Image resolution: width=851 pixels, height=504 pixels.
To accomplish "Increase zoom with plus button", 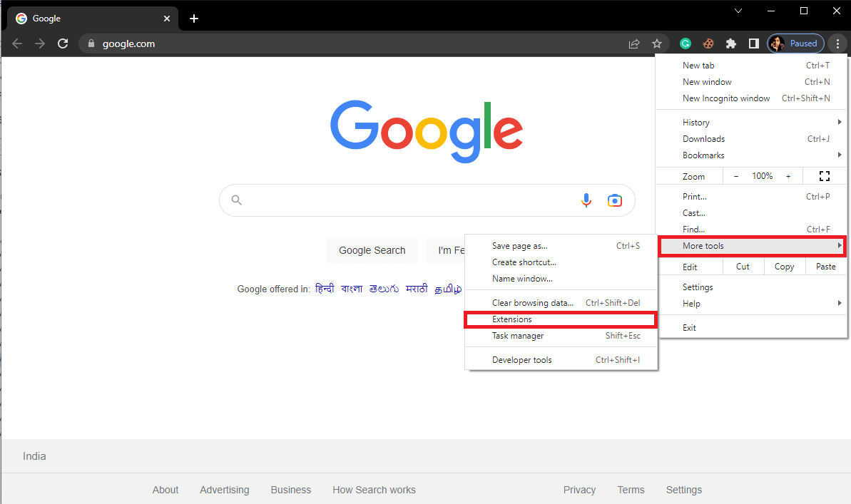I will point(788,176).
